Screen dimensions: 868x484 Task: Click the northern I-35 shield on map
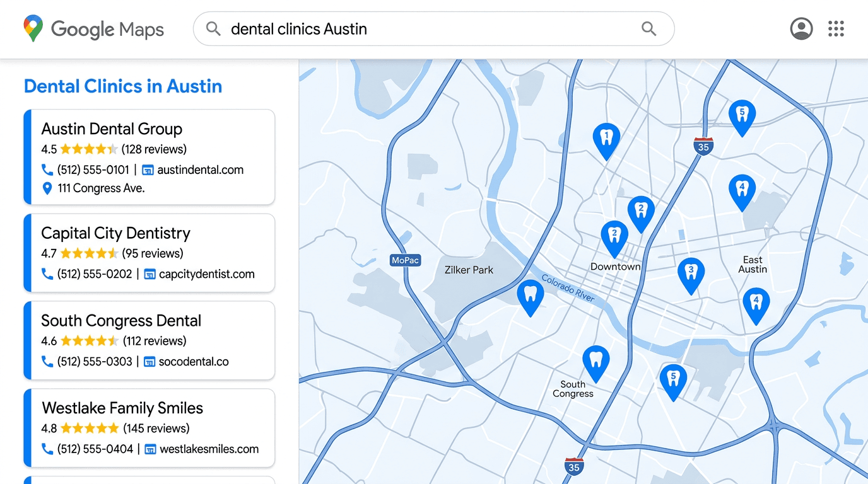pyautogui.click(x=703, y=146)
